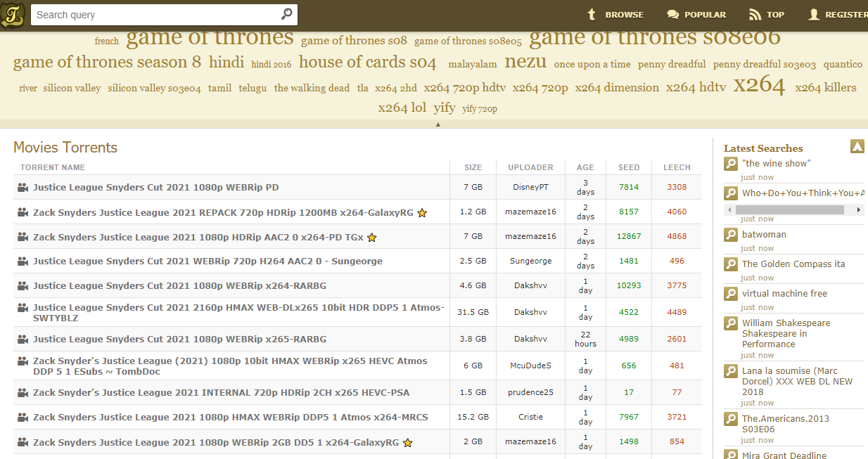Click the "22 hours" age cell

[585, 339]
